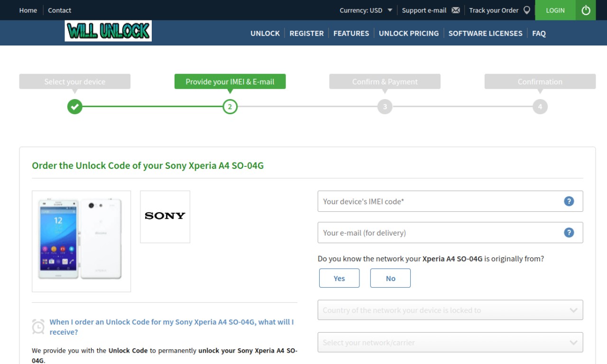
Task: Open the FEATURES menu item
Action: tap(351, 33)
